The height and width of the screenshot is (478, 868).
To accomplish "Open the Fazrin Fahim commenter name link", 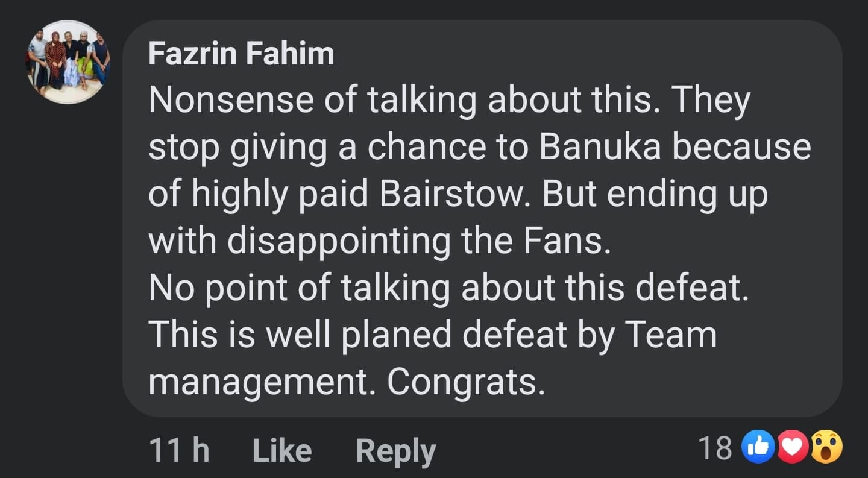I will (241, 54).
